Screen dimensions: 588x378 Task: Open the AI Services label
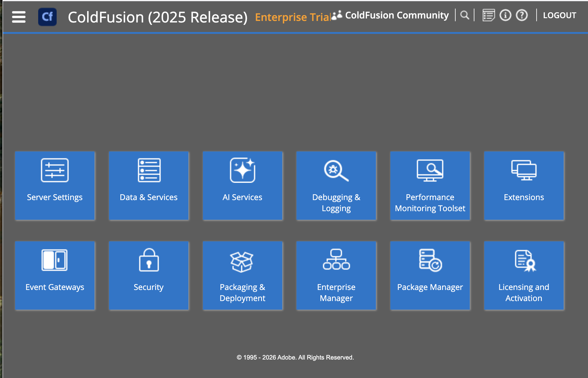(243, 197)
